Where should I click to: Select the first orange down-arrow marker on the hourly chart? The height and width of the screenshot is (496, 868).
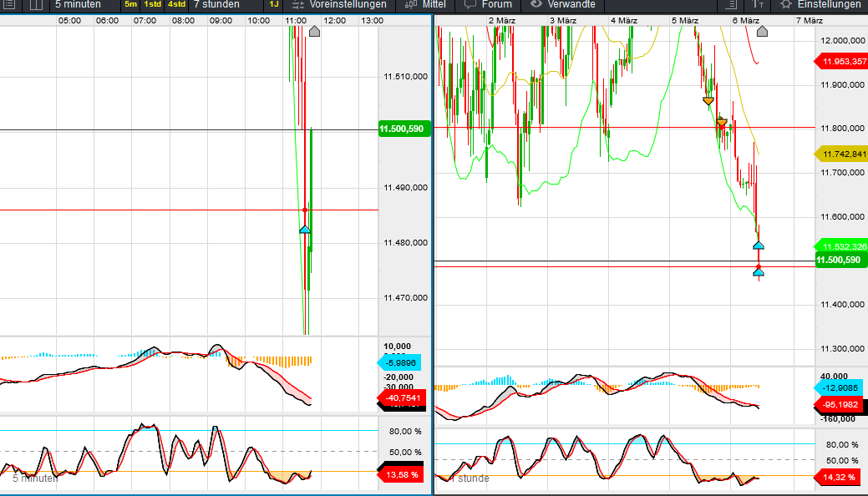708,101
